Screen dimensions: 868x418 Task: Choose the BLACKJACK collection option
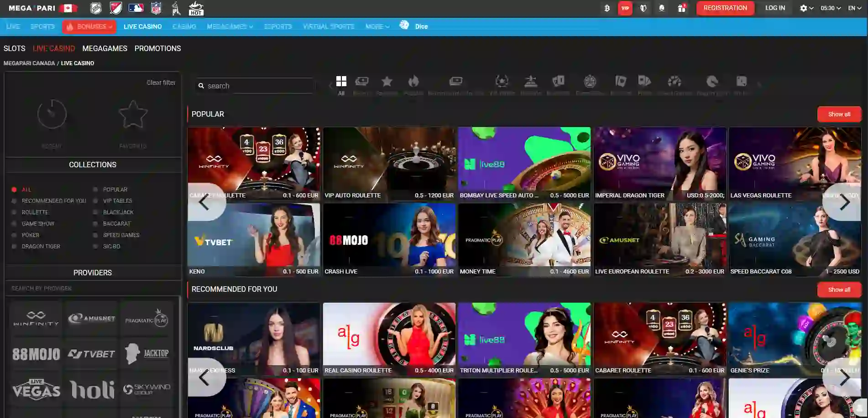(x=96, y=212)
